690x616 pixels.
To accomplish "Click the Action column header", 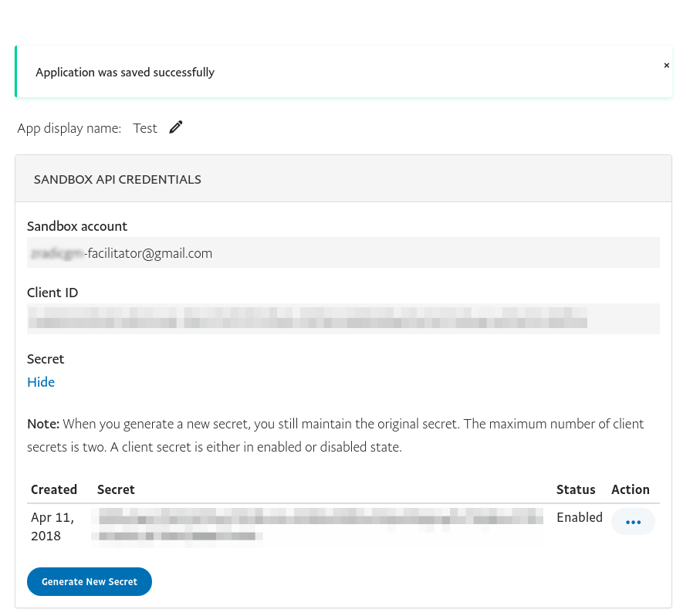I will click(631, 489).
